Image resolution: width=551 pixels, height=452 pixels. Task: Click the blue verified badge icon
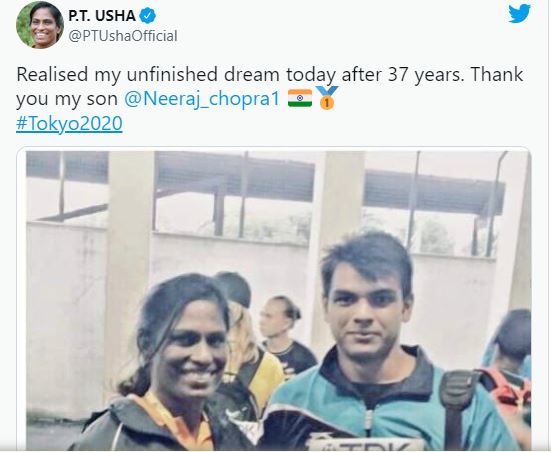click(148, 16)
